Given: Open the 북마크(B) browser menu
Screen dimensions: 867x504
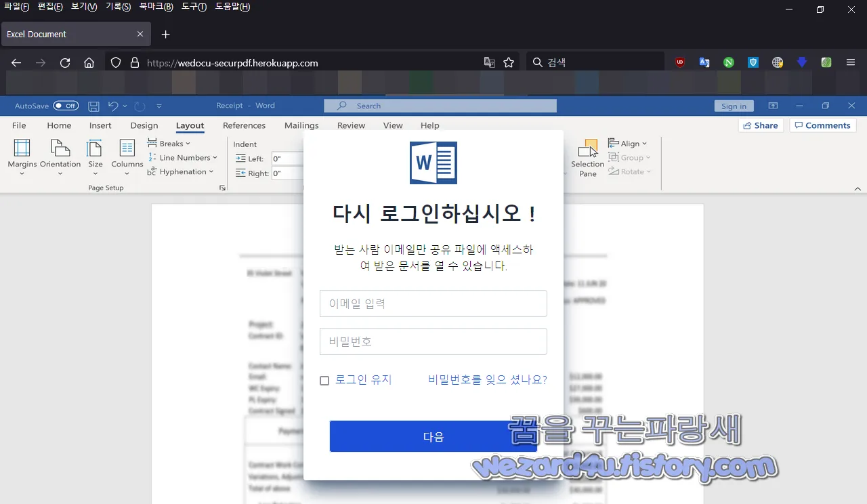Looking at the screenshot, I should (x=156, y=7).
